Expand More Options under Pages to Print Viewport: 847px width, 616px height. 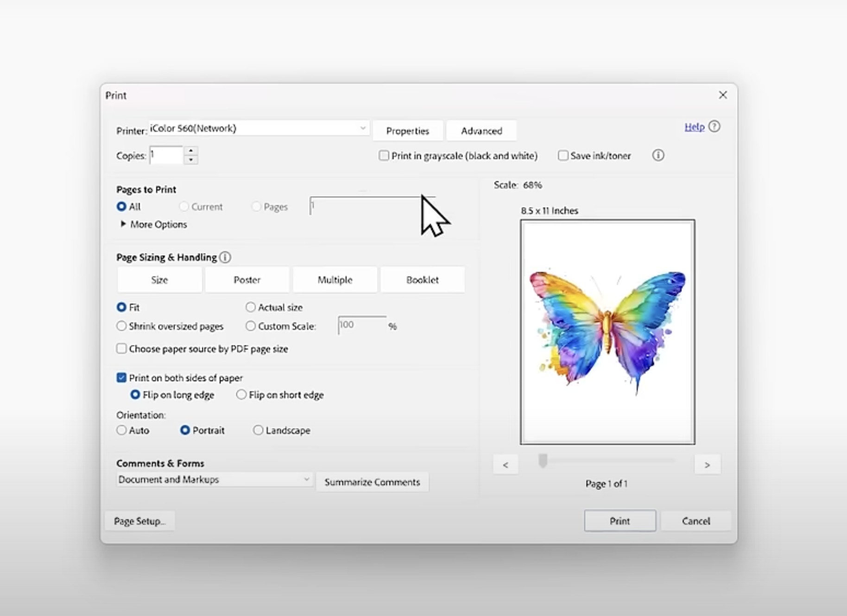coord(154,224)
